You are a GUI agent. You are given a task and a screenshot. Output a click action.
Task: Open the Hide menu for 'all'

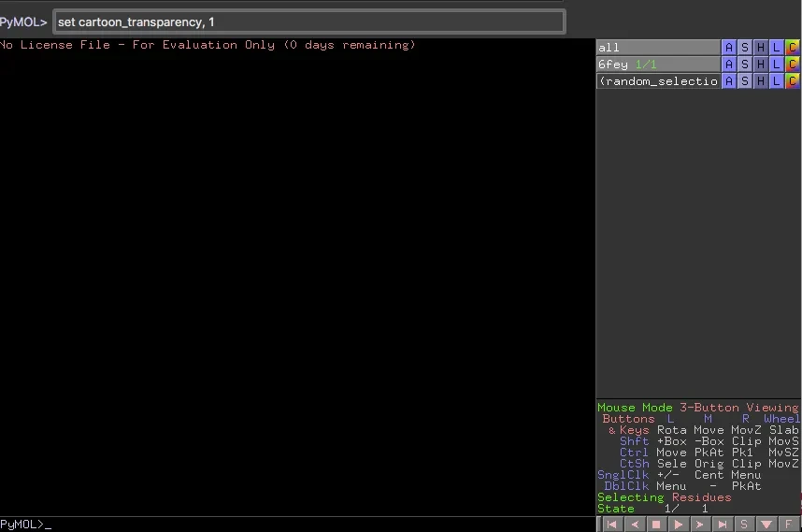pyautogui.click(x=761, y=48)
